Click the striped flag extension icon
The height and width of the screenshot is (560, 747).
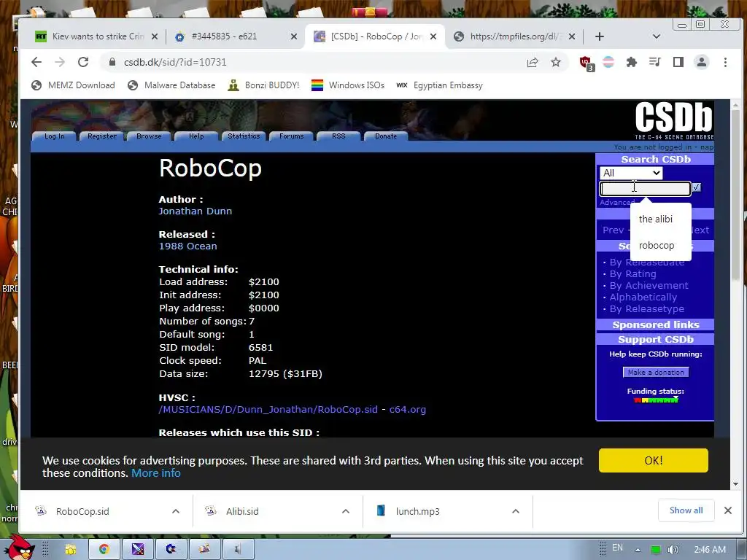[608, 62]
